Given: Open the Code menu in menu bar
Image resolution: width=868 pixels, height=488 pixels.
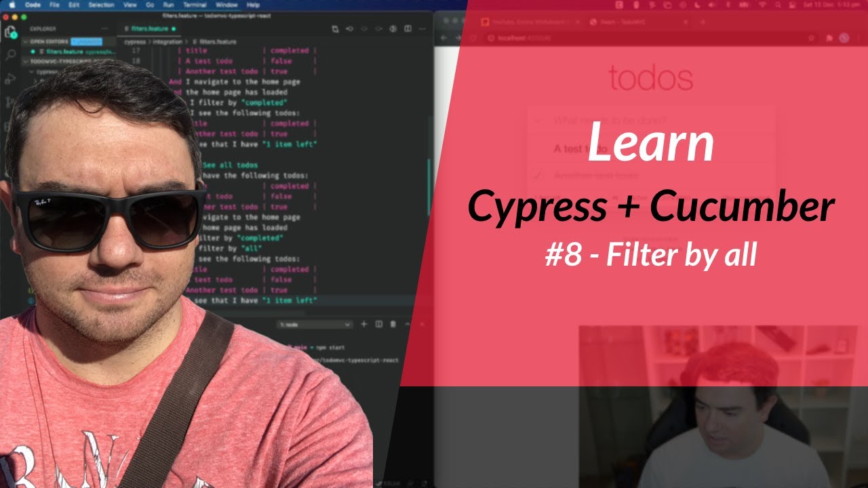Looking at the screenshot, I should pos(33,5).
